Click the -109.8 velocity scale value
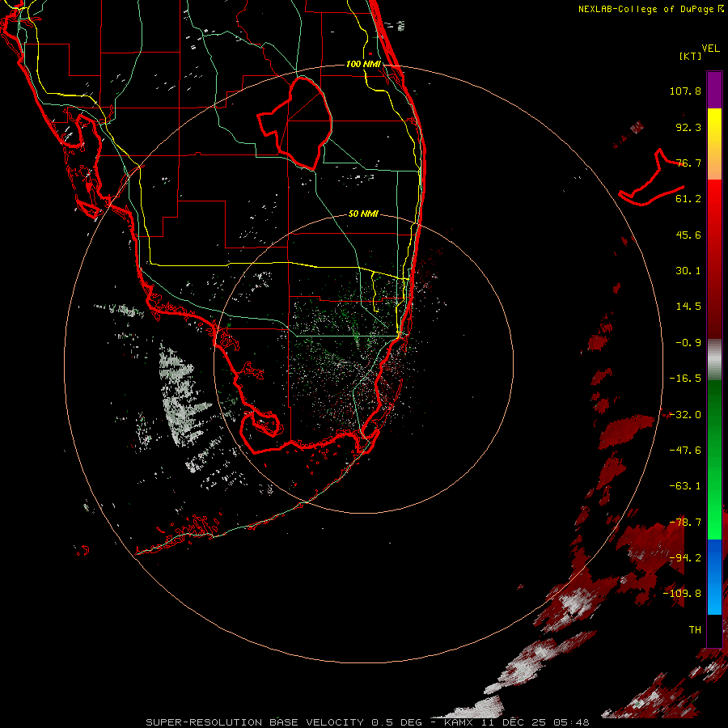728x728 pixels. [682, 594]
